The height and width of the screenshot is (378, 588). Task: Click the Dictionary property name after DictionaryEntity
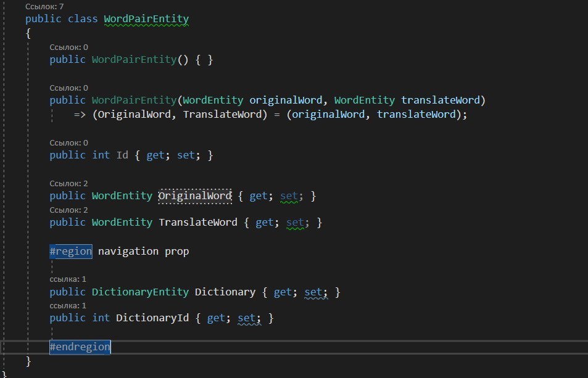pyautogui.click(x=225, y=292)
